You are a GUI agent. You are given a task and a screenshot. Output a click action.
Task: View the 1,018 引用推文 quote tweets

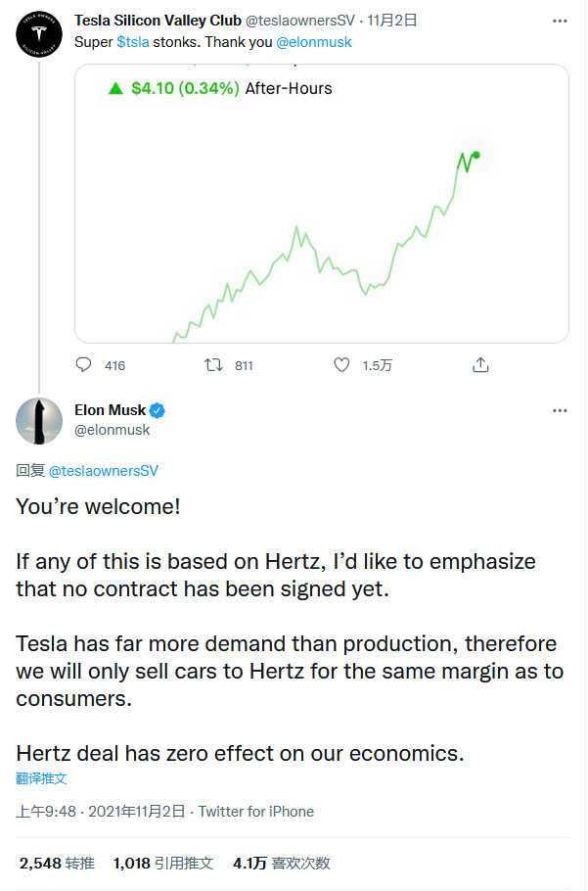(162, 863)
